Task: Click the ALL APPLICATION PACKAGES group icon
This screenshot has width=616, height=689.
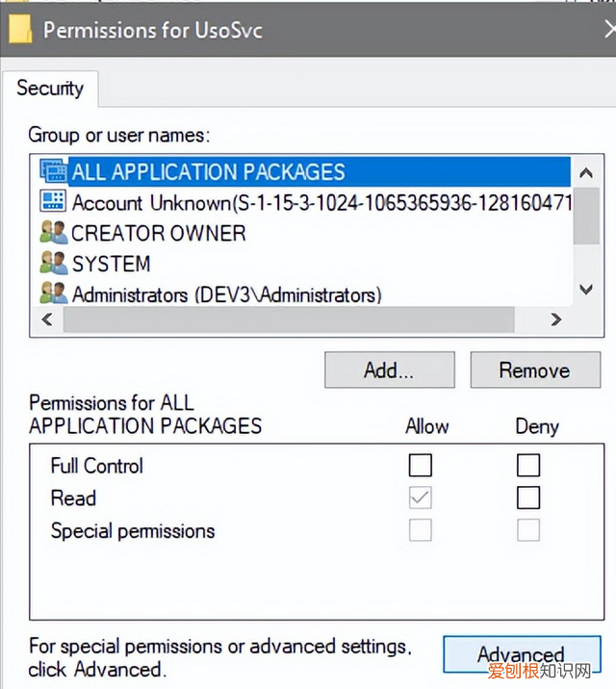Action: tap(52, 171)
